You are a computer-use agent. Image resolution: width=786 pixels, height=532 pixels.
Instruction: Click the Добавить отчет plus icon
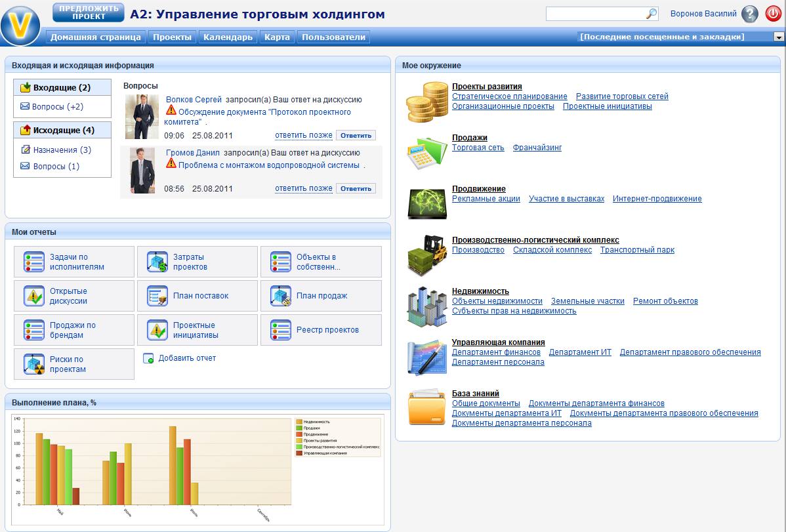click(148, 359)
